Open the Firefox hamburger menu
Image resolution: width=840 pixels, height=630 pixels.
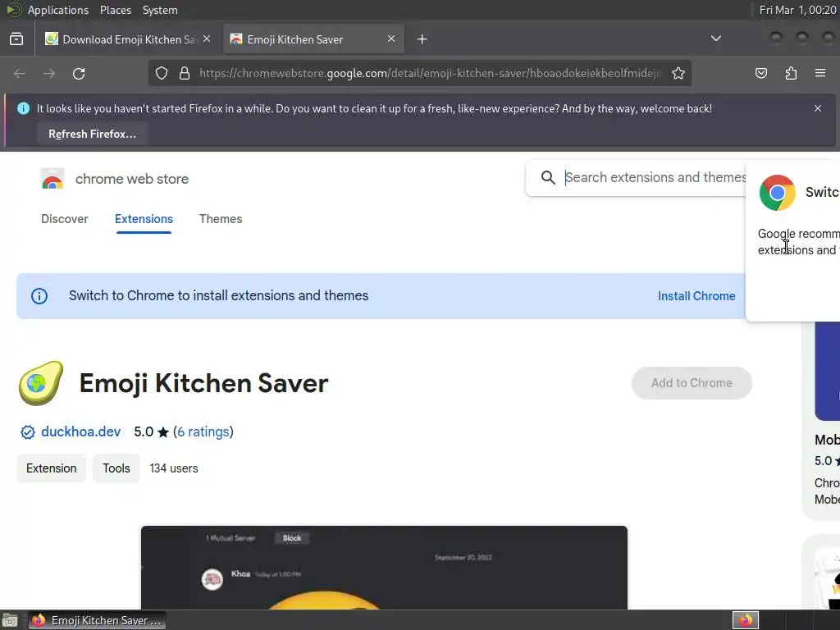point(820,73)
